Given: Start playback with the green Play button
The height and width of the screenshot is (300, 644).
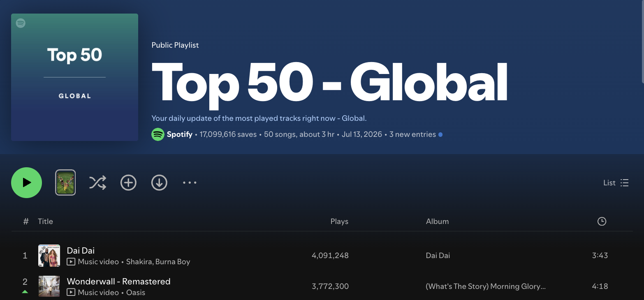Looking at the screenshot, I should [x=27, y=182].
